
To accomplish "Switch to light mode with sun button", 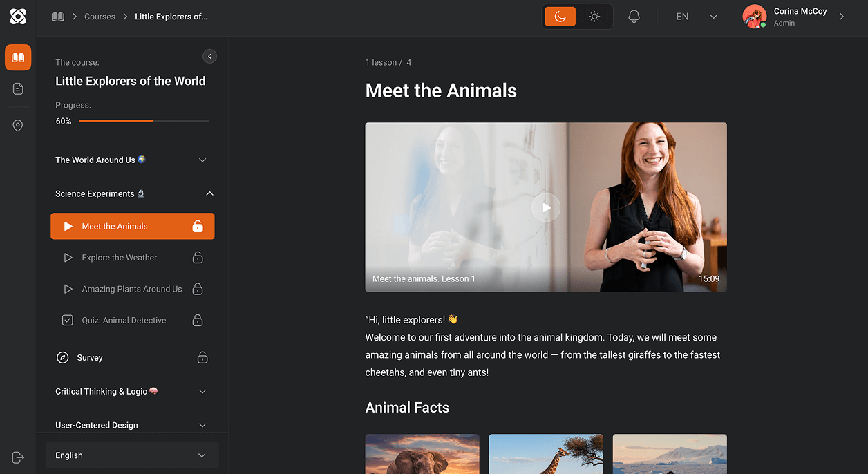I will click(594, 17).
